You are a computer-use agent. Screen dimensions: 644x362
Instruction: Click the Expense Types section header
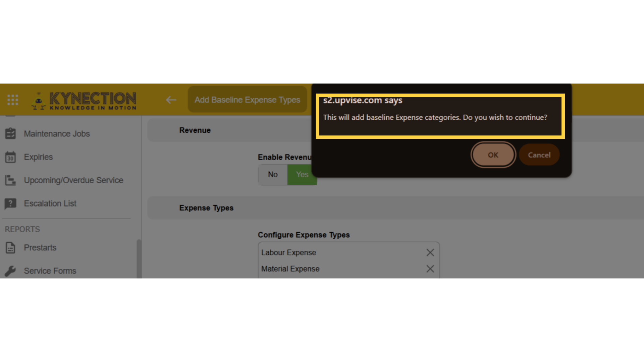pyautogui.click(x=206, y=208)
